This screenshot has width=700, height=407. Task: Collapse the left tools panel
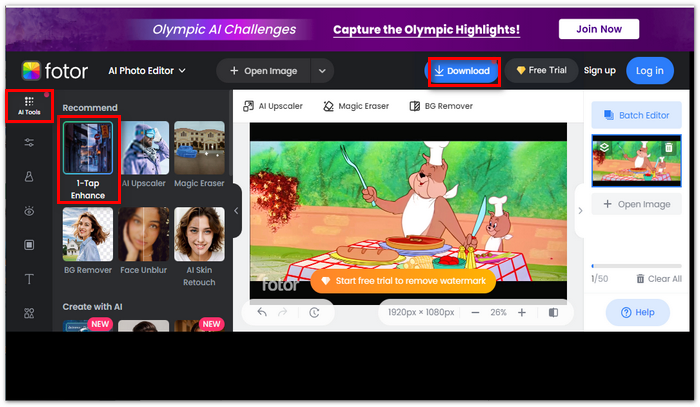click(236, 211)
